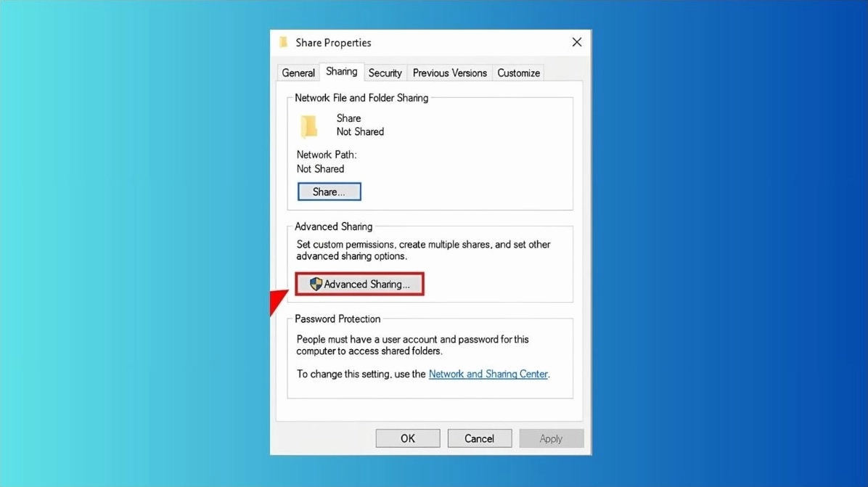Click the yellow folder icon under Network File and Folder Sharing
The image size is (868, 487).
pos(308,125)
